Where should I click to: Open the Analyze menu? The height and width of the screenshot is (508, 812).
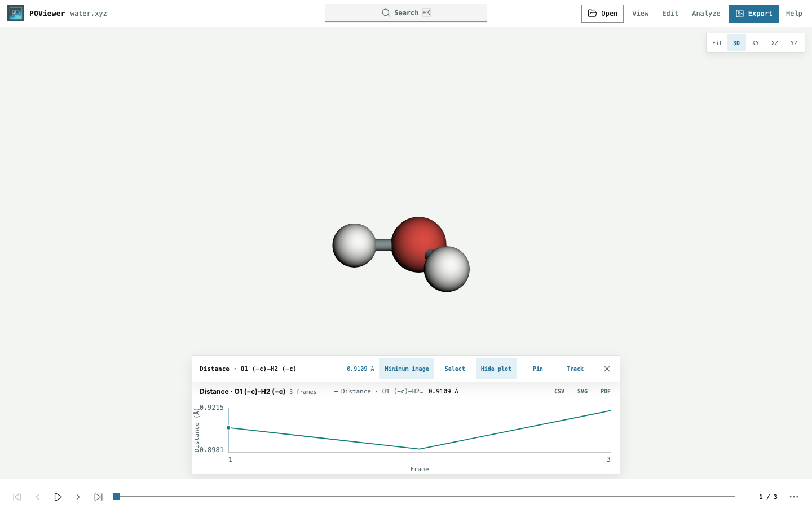[706, 14]
